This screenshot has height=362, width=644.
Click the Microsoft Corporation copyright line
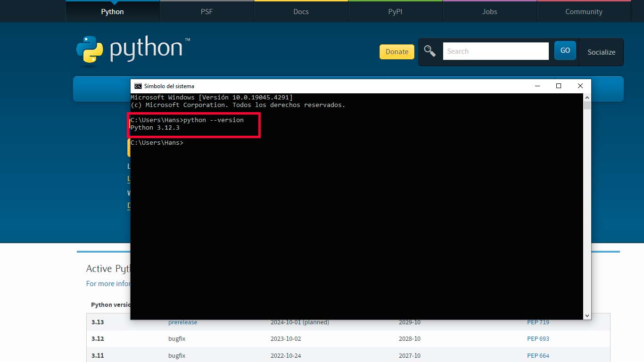click(238, 105)
